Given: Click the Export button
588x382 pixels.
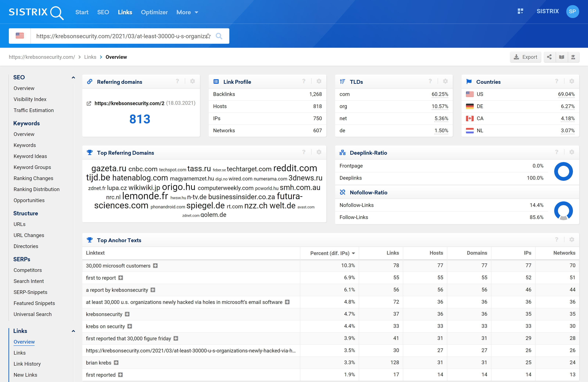Looking at the screenshot, I should pyautogui.click(x=525, y=57).
